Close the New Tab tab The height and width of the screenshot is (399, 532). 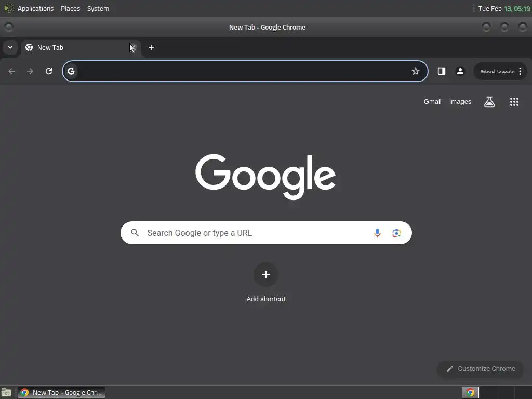[134, 47]
